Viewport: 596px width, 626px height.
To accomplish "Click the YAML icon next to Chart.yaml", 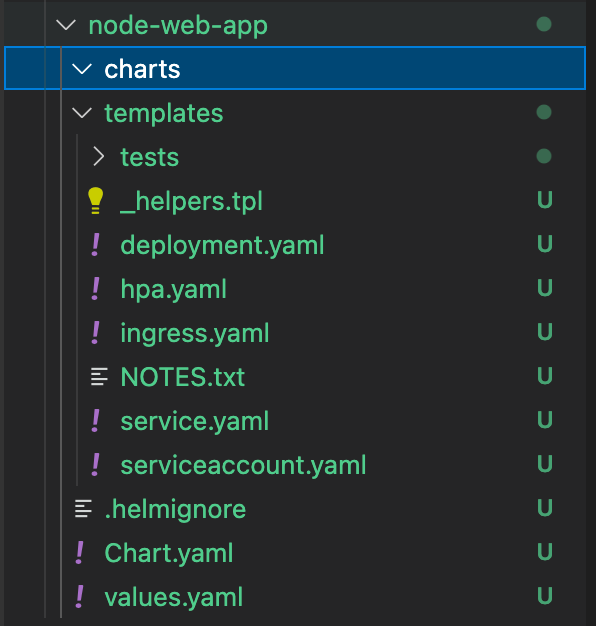I will 79,553.
